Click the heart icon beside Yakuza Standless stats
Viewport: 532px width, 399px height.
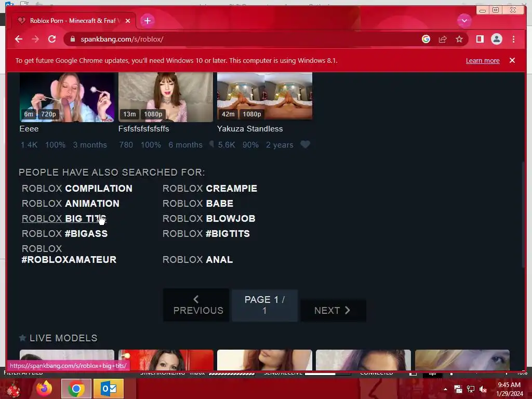click(x=305, y=144)
